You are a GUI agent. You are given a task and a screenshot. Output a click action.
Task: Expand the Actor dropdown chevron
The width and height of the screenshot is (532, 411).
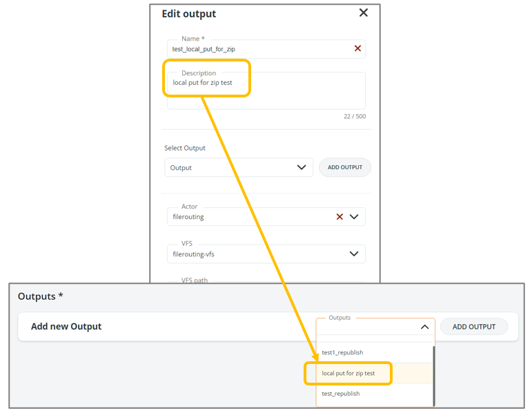(x=354, y=216)
